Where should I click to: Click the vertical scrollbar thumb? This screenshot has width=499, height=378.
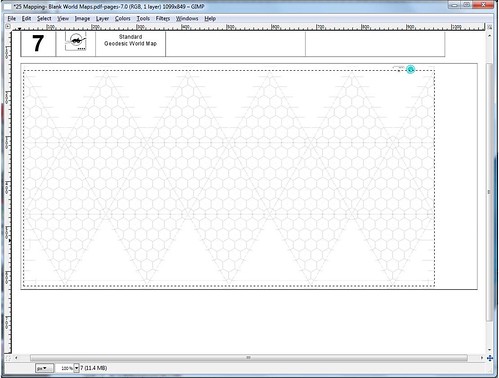click(x=489, y=192)
